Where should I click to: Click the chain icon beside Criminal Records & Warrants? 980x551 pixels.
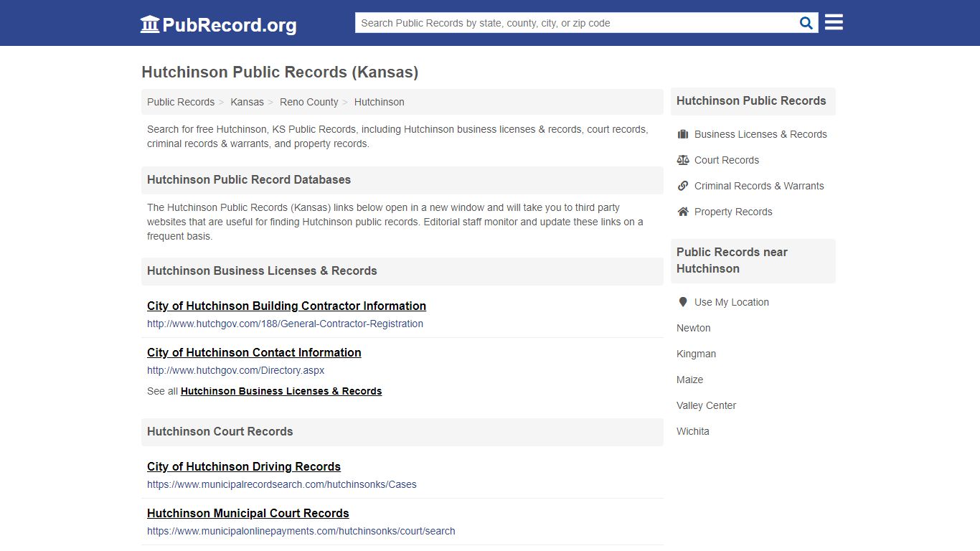coord(683,186)
